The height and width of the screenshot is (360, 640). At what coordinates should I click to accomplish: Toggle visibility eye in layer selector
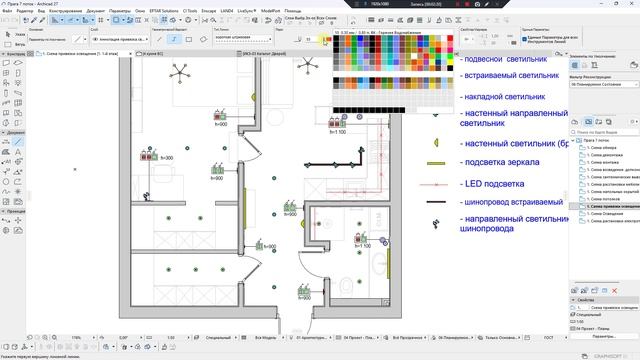click(96, 40)
